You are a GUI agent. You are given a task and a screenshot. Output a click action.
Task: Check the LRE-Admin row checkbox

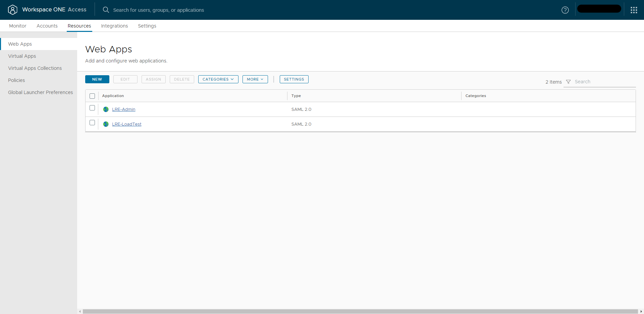point(92,108)
